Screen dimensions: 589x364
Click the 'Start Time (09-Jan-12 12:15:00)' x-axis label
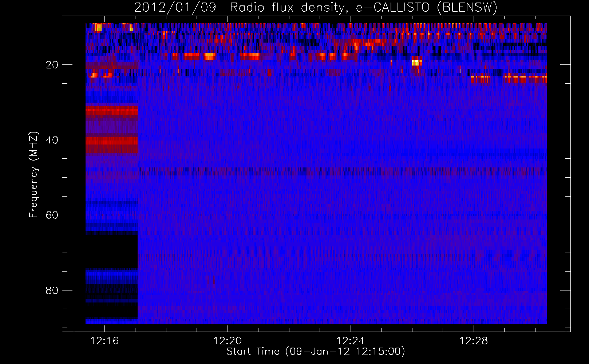pos(316,352)
